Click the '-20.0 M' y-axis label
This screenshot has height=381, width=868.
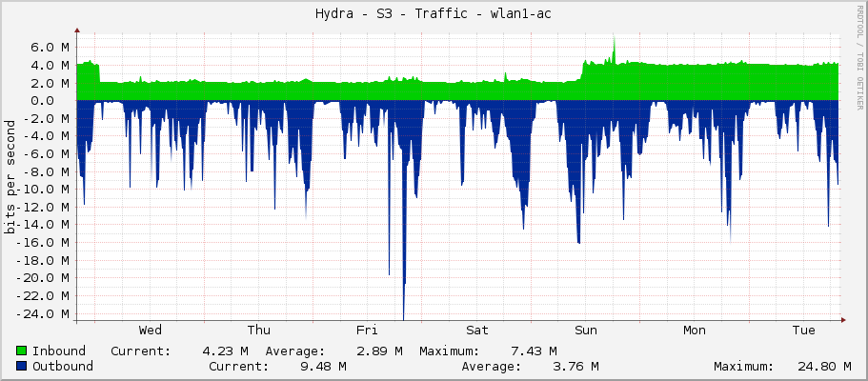[x=43, y=278]
